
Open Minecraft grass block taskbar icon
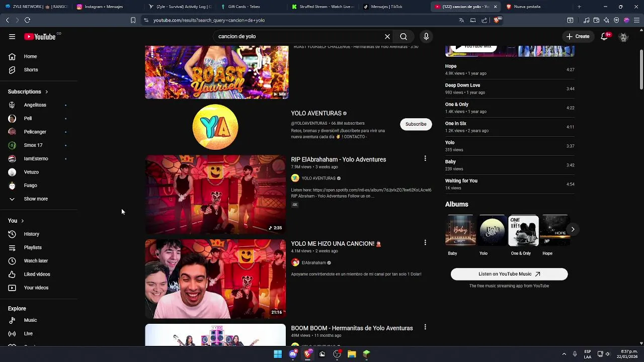[366, 354]
